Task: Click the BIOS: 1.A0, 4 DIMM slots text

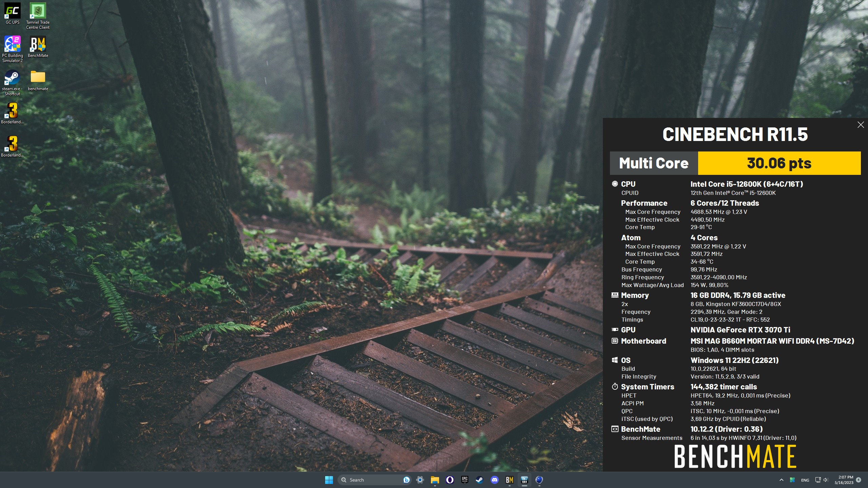Action: click(x=722, y=350)
